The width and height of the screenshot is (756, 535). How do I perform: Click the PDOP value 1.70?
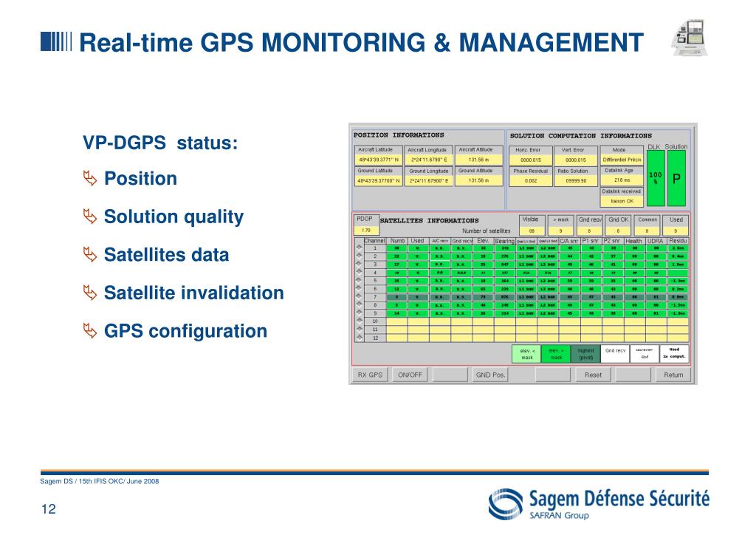(366, 231)
